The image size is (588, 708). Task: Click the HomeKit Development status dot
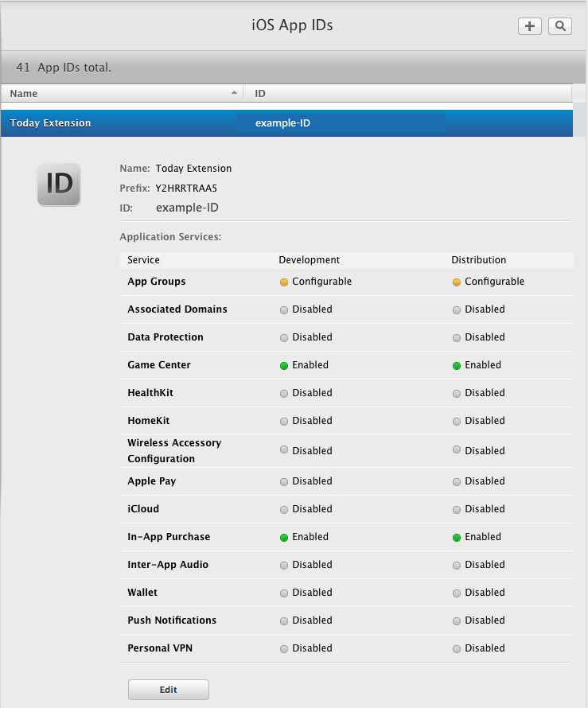283,421
